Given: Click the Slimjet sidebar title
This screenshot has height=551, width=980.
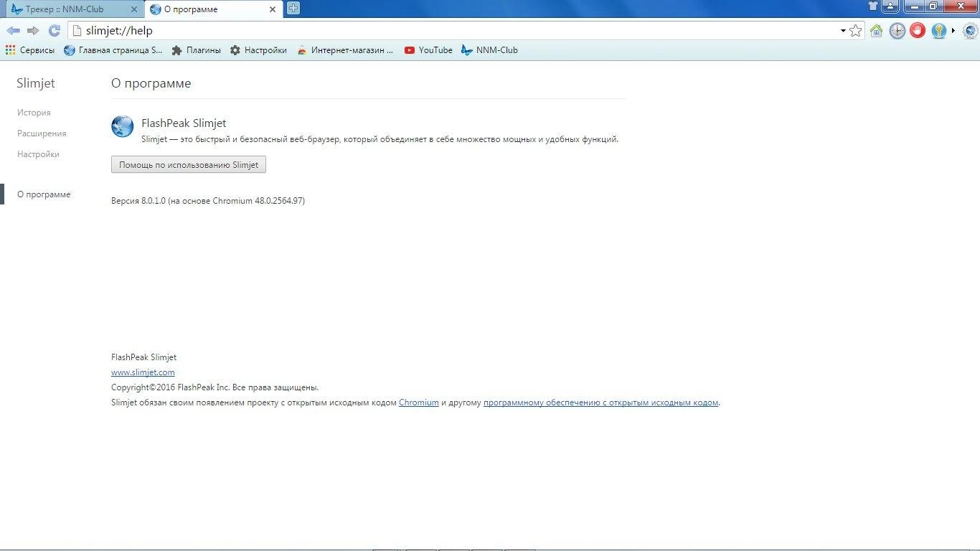Looking at the screenshot, I should pos(36,83).
